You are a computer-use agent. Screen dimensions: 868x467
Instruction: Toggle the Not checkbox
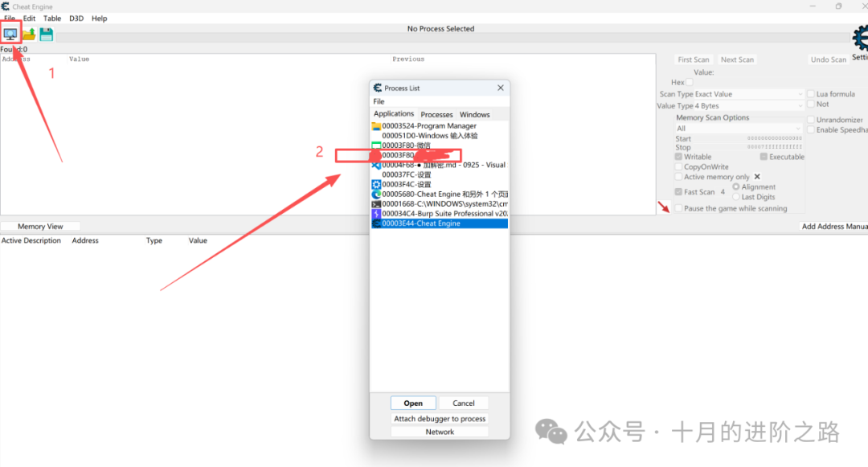(x=811, y=104)
